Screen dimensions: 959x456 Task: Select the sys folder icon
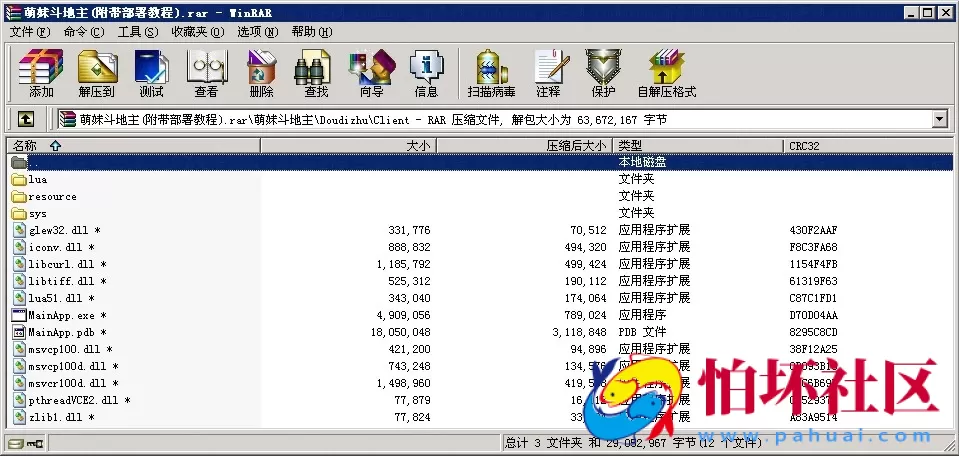pyautogui.click(x=19, y=214)
